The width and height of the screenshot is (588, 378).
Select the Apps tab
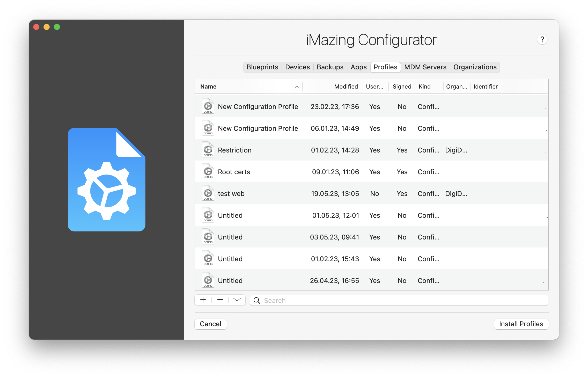coord(358,67)
